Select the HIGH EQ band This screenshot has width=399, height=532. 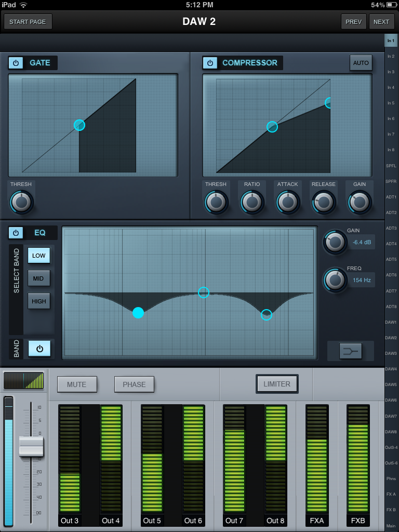coord(38,301)
